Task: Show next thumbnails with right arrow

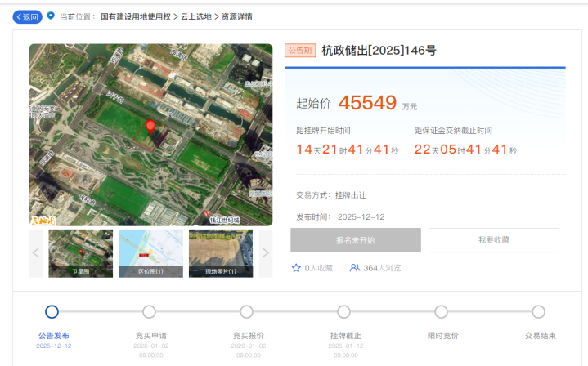Action: 265,252
